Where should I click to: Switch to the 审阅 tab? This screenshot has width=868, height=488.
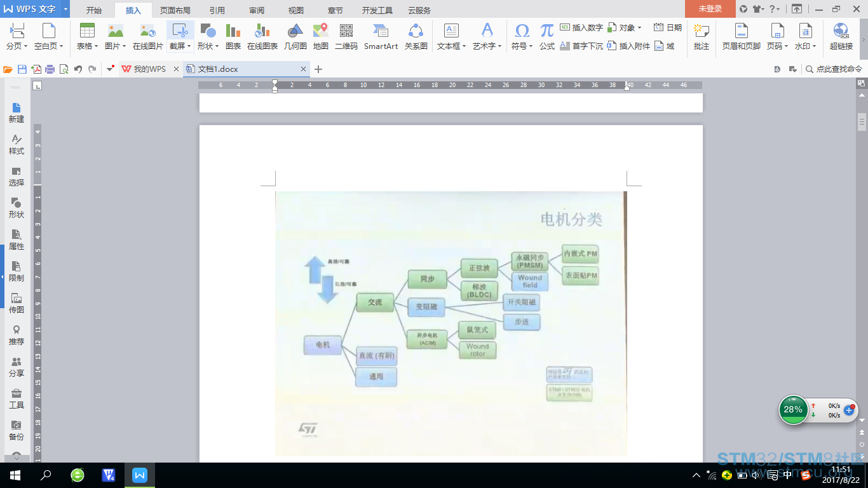[257, 10]
